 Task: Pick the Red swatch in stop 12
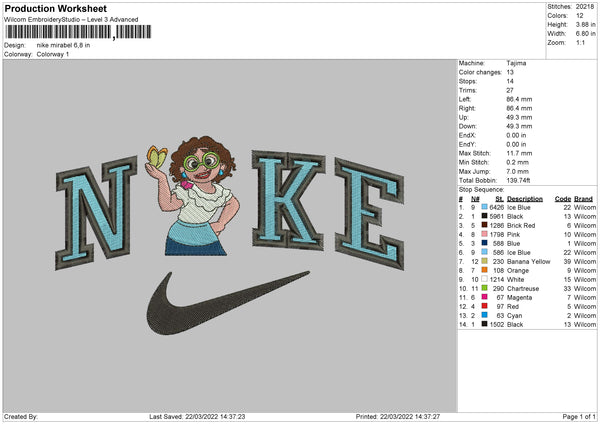click(x=484, y=306)
